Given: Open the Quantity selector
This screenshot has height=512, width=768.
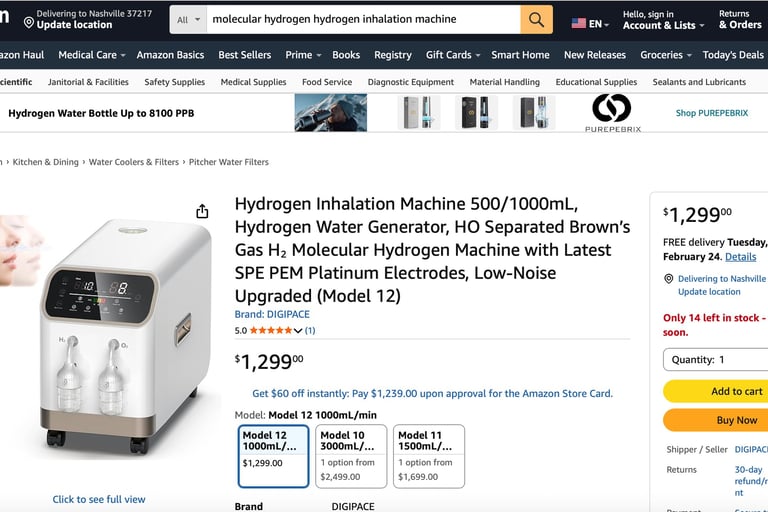Looking at the screenshot, I should 716,360.
